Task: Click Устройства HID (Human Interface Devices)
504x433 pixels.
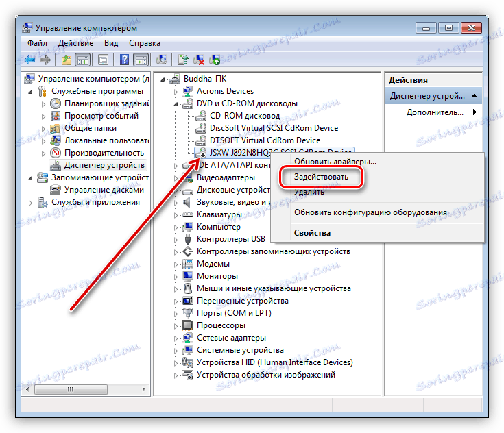Action: 274,362
